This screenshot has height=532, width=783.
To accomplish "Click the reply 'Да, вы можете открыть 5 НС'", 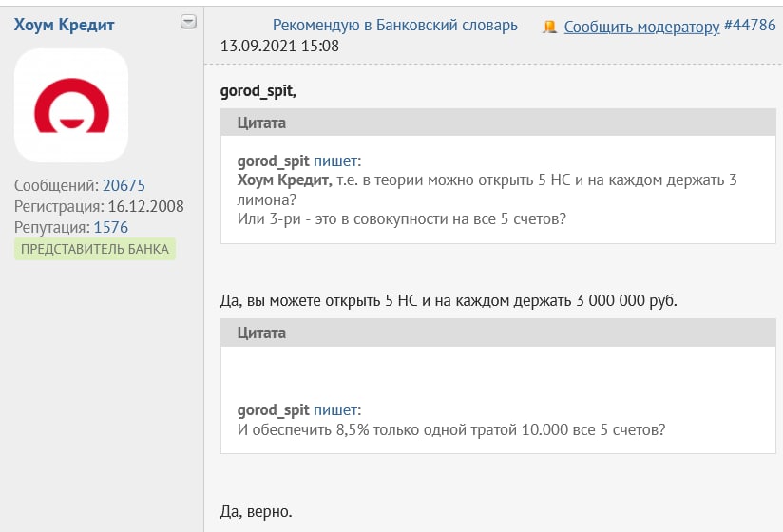I will click(x=449, y=301).
